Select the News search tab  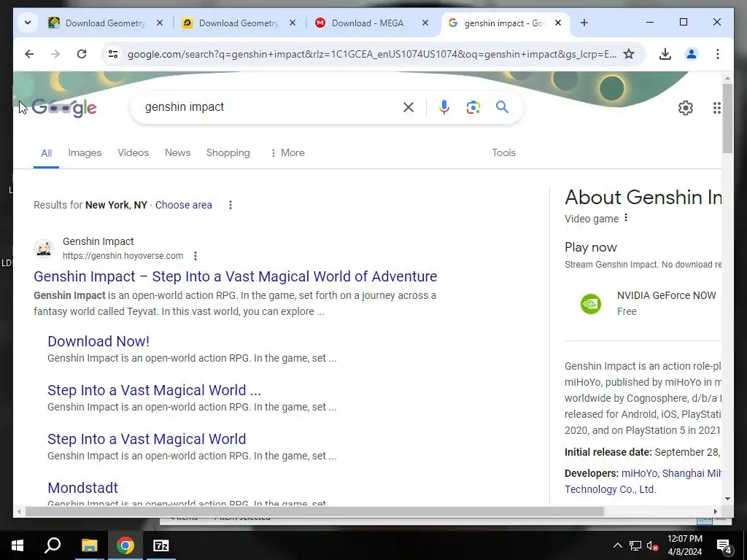[x=178, y=153]
